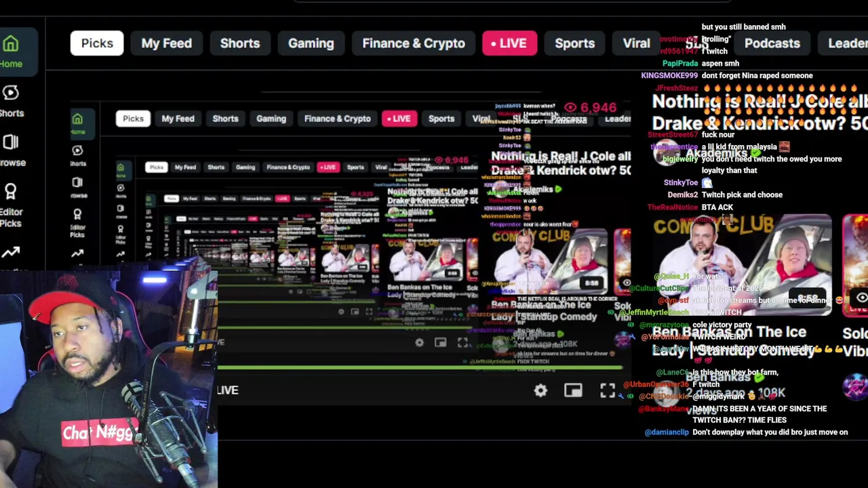This screenshot has height=488, width=868.
Task: Click chat message 'BTA ACK'
Action: [717, 207]
